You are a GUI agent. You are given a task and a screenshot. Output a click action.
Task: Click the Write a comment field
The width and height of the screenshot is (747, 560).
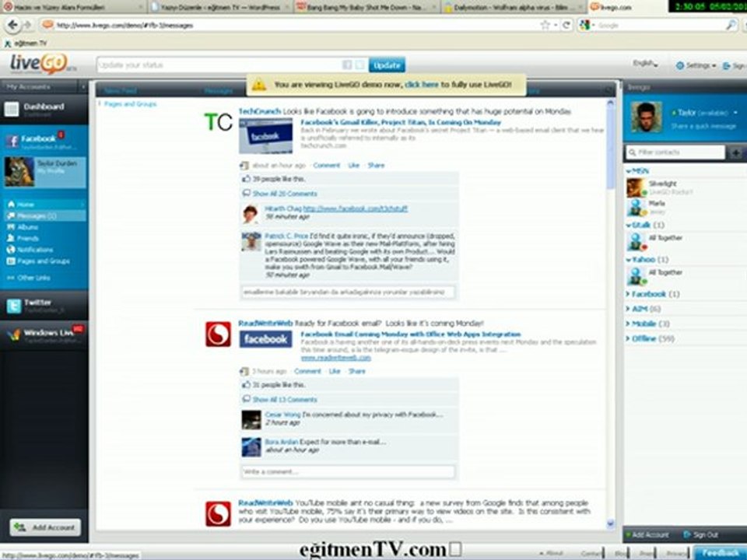point(348,472)
